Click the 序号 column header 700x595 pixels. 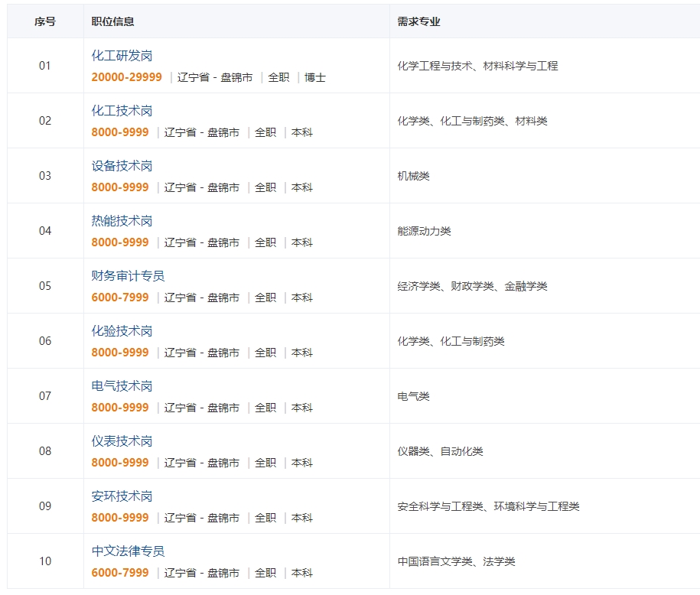click(45, 21)
